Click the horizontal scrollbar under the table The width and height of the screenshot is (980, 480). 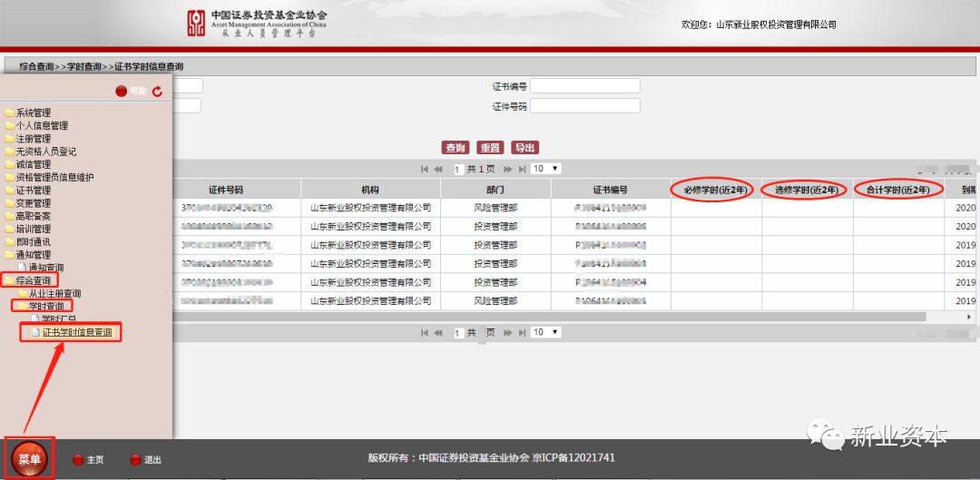549,317
